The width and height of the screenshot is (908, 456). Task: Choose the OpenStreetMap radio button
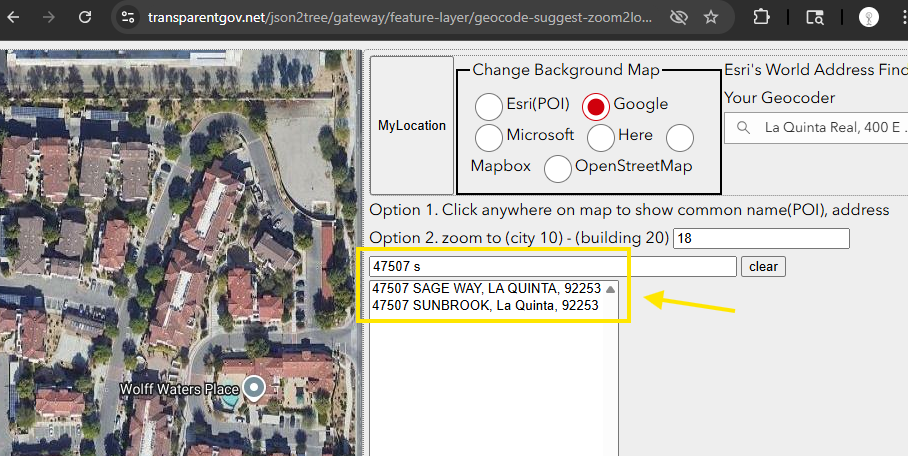[x=558, y=168]
